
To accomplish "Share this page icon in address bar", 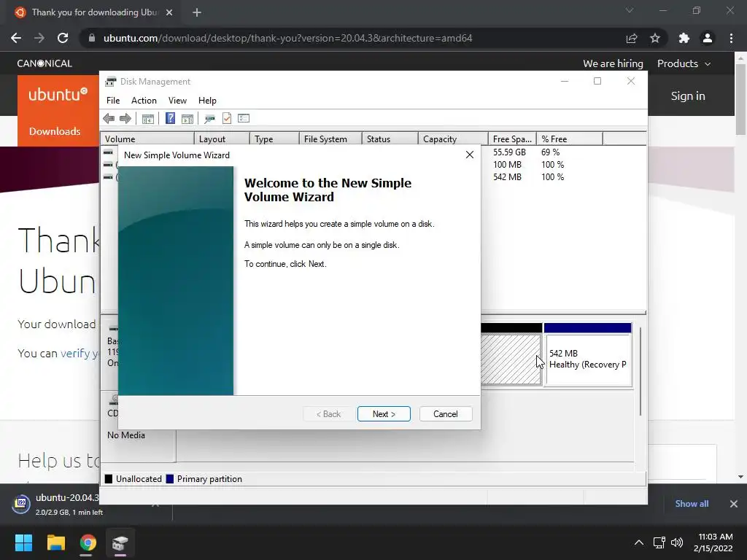I will point(632,38).
